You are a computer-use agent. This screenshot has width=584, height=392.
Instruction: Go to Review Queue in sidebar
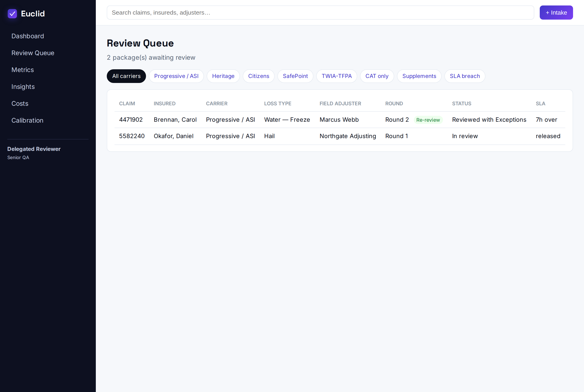click(33, 53)
